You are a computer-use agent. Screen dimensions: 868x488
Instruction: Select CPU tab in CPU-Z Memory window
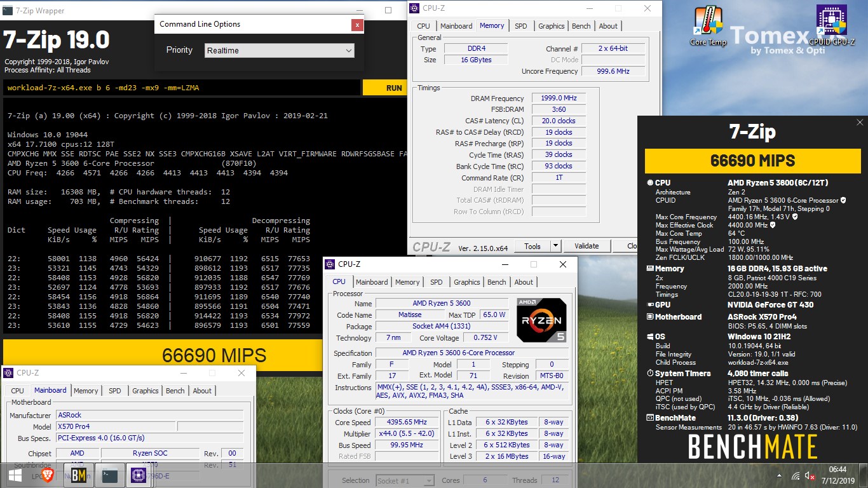[423, 26]
